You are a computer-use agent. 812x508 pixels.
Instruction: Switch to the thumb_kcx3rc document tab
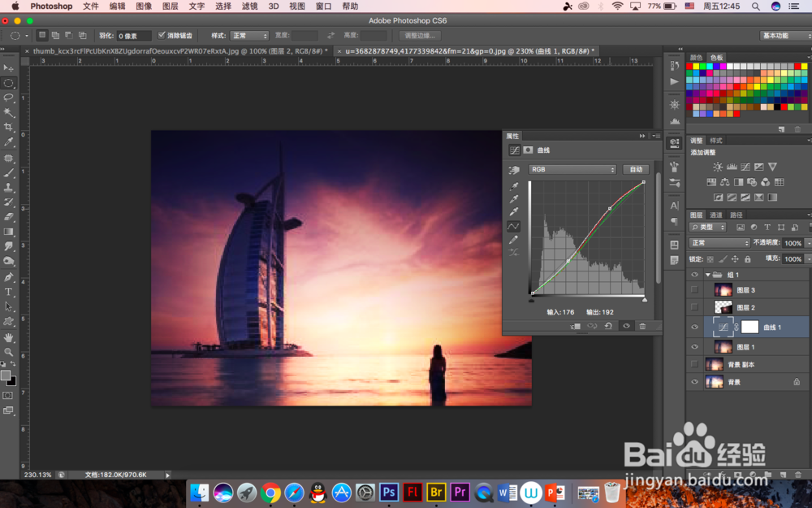[x=180, y=50]
